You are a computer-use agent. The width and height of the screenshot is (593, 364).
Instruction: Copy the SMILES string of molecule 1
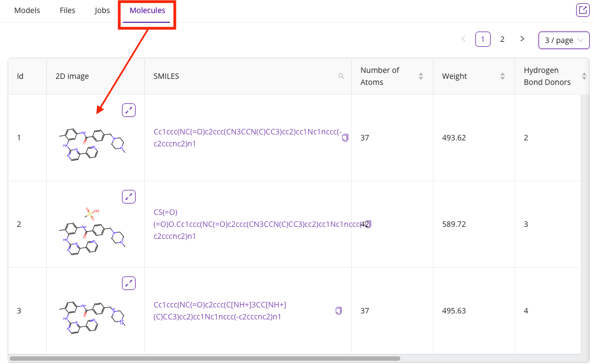coord(345,138)
